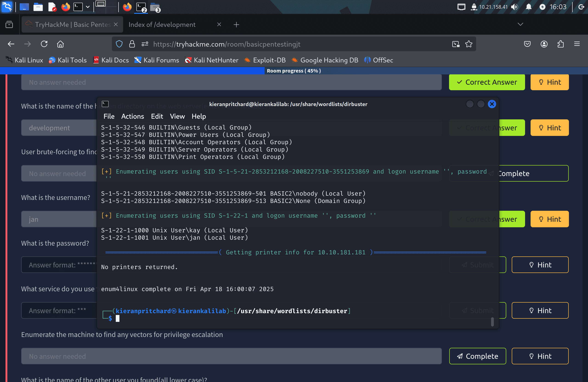Click the terminal vertical scrollbar handle
Image resolution: width=588 pixels, height=382 pixels.
tap(492, 322)
